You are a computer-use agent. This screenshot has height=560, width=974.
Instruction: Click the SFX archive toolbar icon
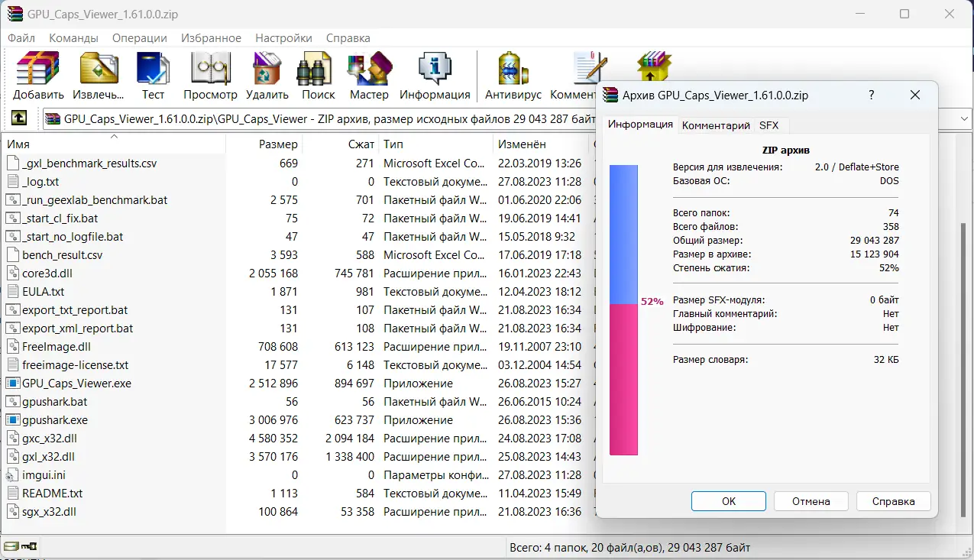pyautogui.click(x=653, y=67)
